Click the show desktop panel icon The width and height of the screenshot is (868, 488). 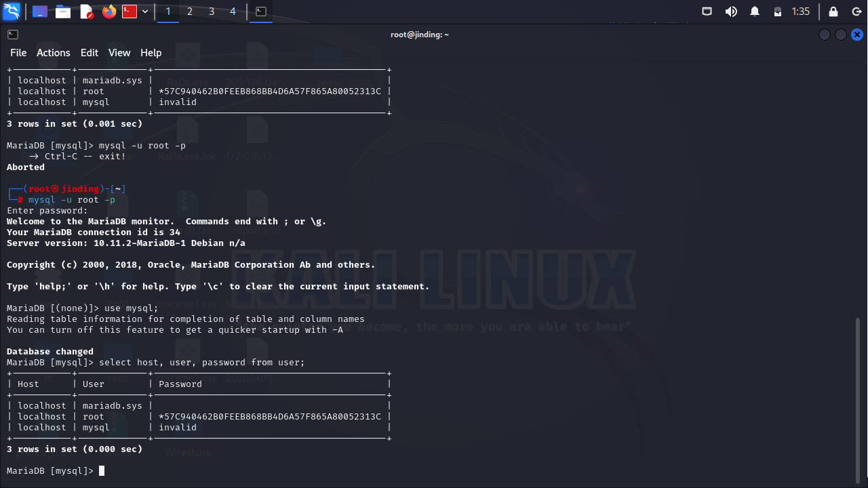point(40,12)
